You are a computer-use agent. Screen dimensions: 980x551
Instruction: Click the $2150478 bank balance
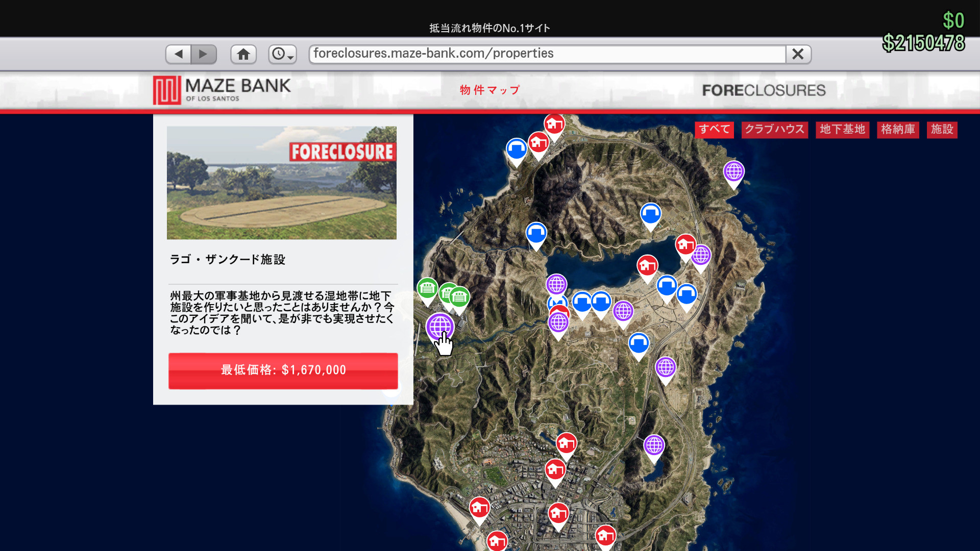point(923,43)
